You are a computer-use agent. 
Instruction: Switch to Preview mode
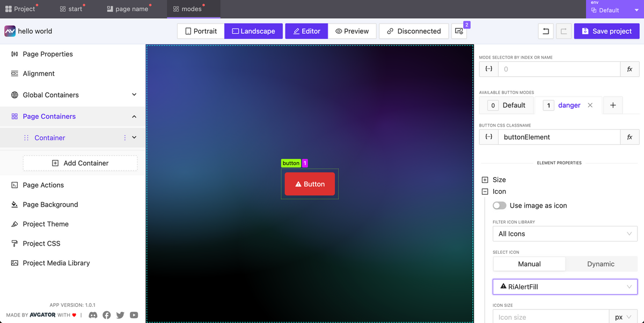(352, 31)
